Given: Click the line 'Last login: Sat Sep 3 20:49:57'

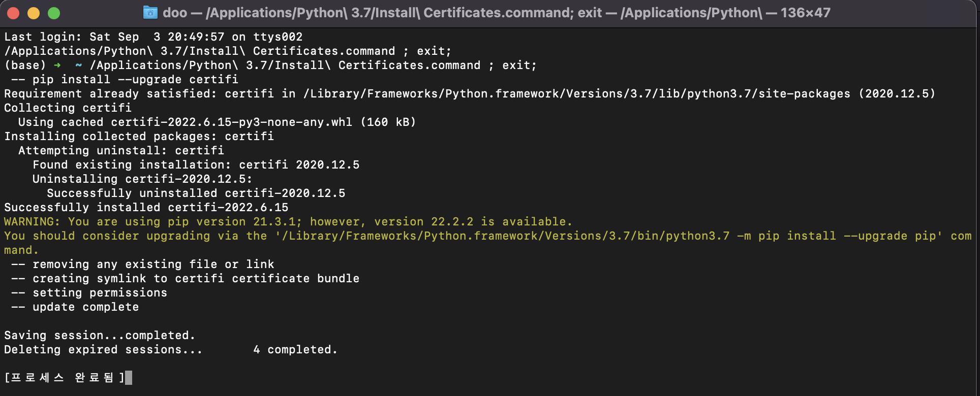Looking at the screenshot, I should [154, 37].
